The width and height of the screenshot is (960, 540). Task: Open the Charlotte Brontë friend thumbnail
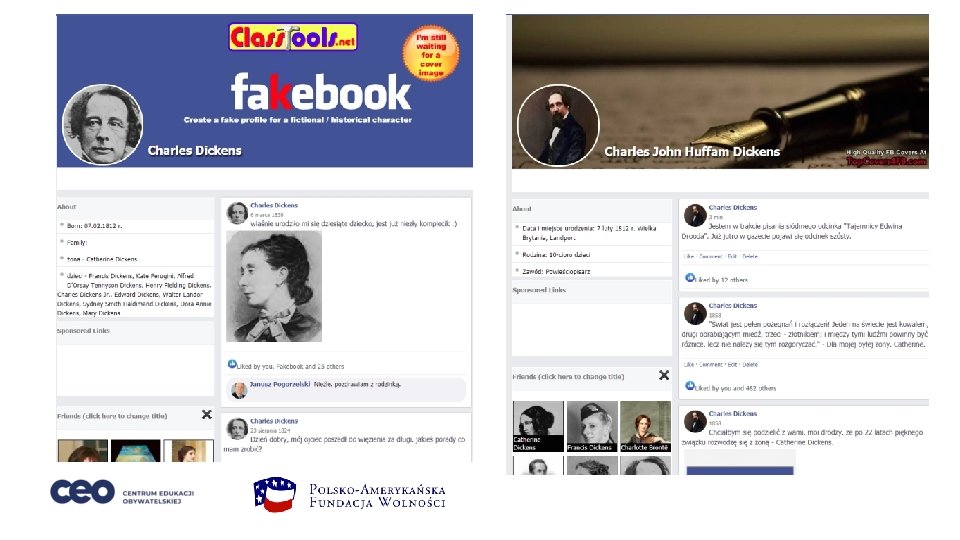(645, 427)
